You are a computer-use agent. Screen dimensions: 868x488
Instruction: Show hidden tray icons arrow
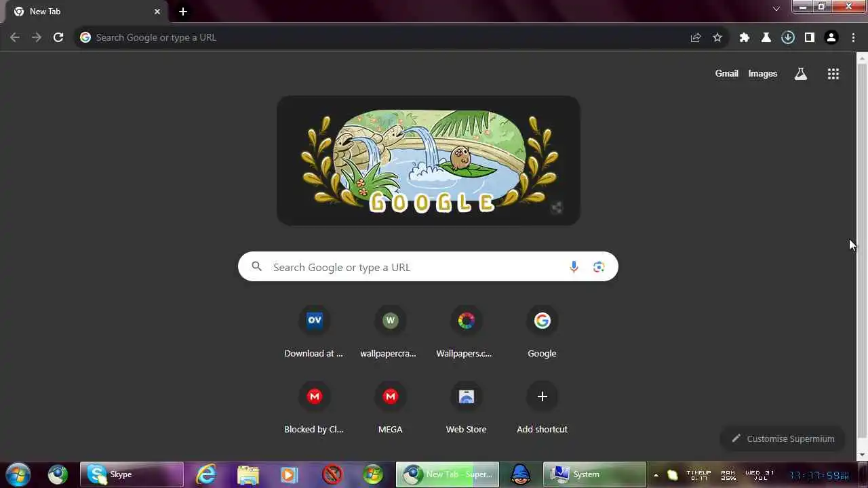[x=656, y=475]
